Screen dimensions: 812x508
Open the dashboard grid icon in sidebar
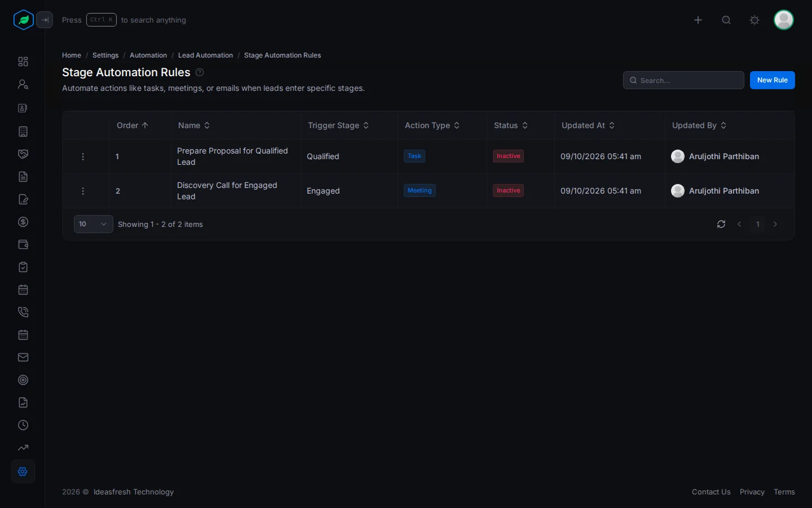[23, 62]
